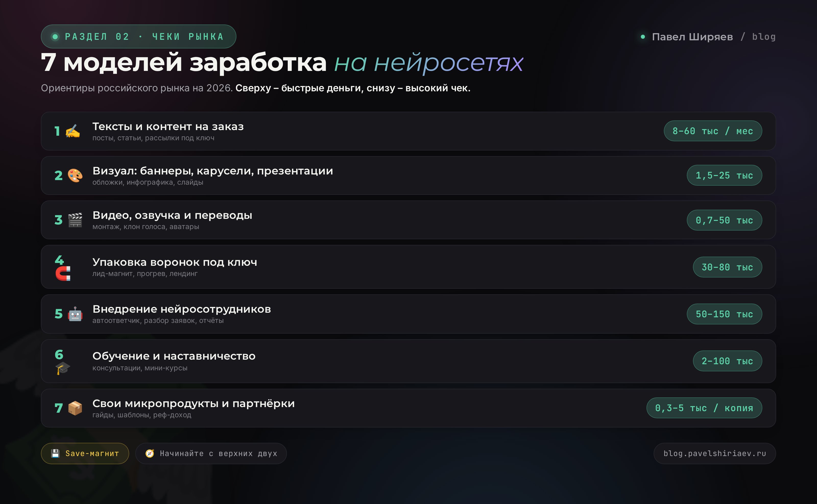Click the 50–150 тыс price badge

[724, 314]
